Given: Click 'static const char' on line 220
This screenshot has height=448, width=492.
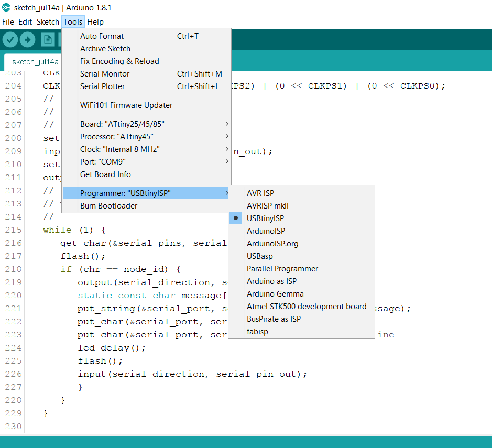Looking at the screenshot, I should tap(126, 296).
